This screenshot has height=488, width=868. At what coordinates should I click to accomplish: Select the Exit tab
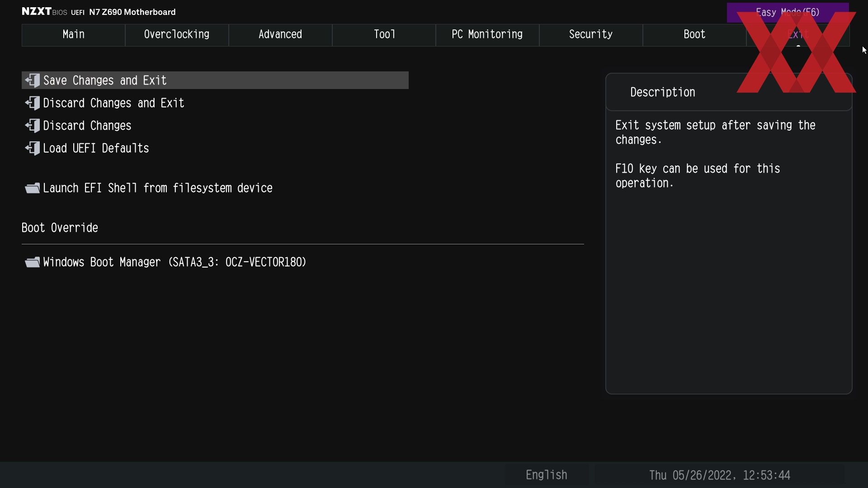[x=798, y=35]
